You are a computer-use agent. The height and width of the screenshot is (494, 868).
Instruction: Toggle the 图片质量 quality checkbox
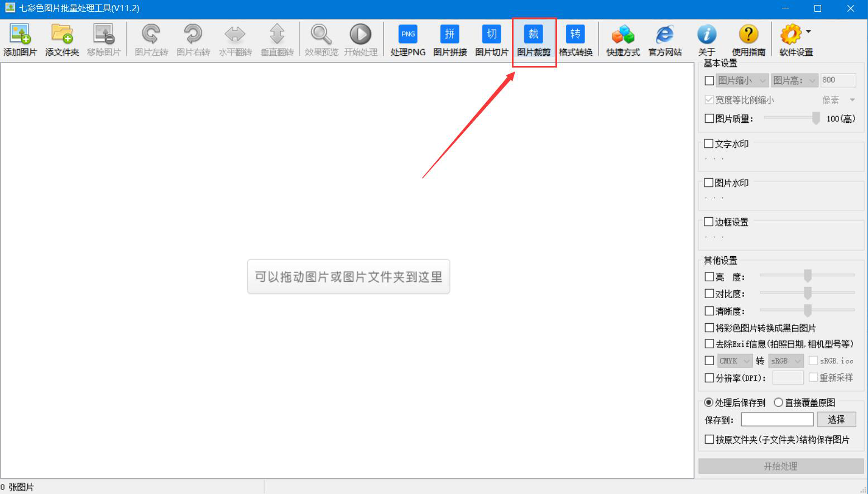pos(709,118)
